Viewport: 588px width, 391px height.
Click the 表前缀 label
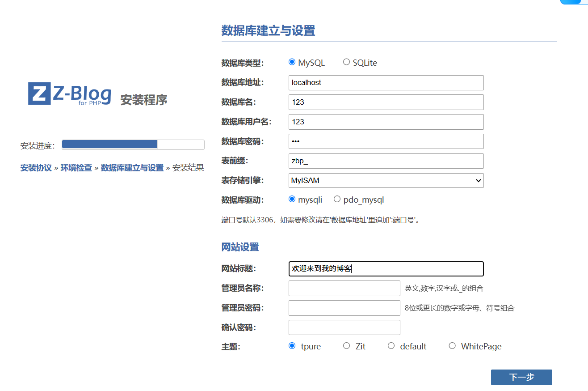(235, 161)
